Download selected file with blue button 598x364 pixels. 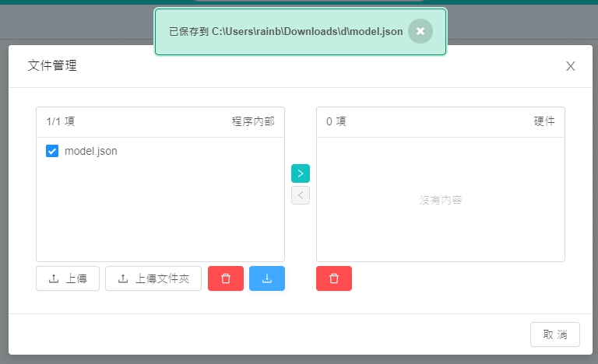pos(267,278)
